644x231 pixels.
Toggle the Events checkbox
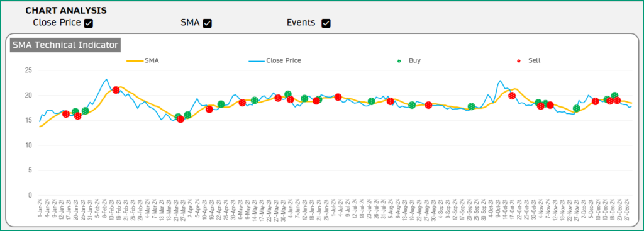click(x=326, y=23)
